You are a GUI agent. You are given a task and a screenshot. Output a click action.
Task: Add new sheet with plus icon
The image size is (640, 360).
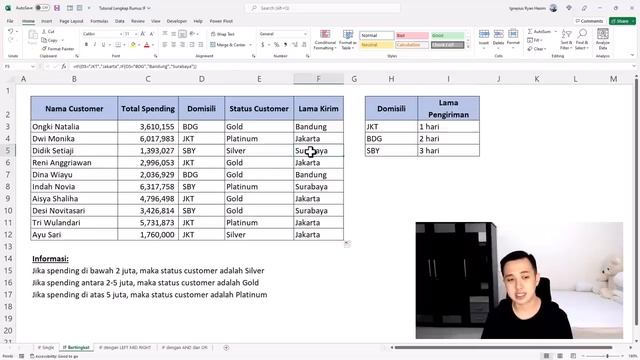[x=226, y=348]
